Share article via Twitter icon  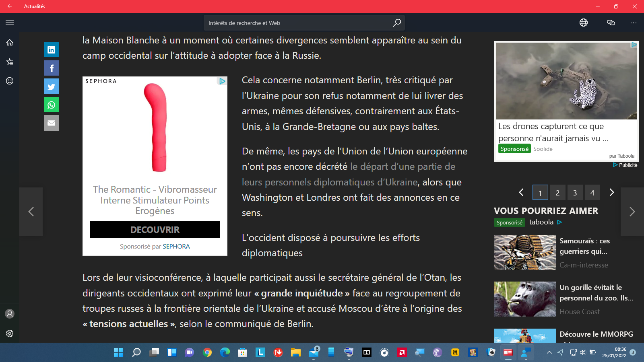52,86
